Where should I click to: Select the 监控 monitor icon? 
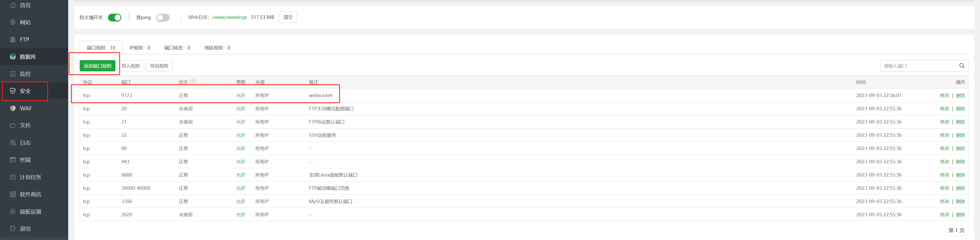point(13,74)
